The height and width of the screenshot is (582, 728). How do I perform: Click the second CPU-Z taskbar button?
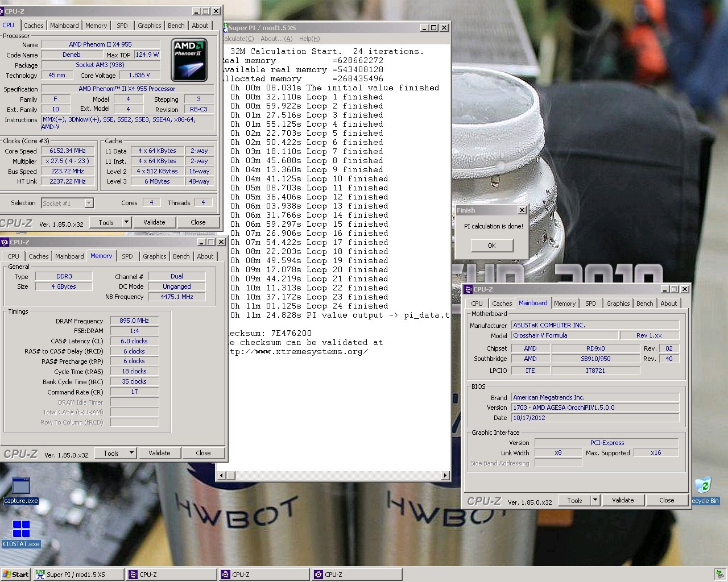pos(264,575)
